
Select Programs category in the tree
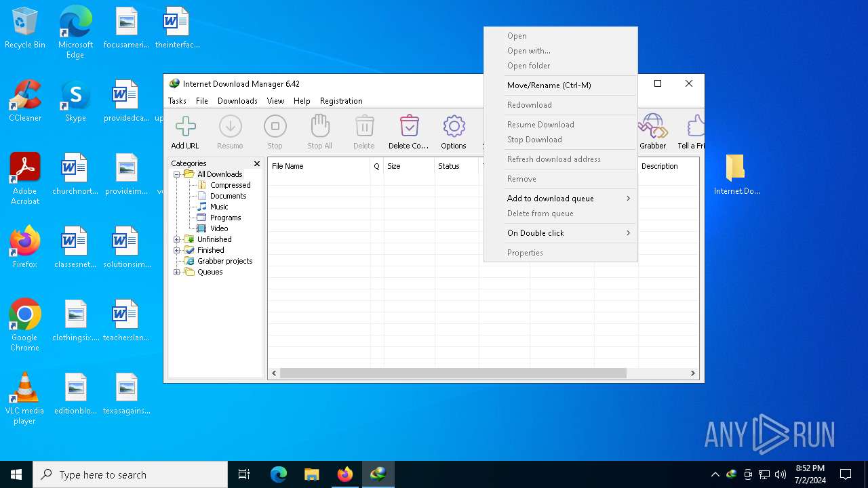(225, 218)
